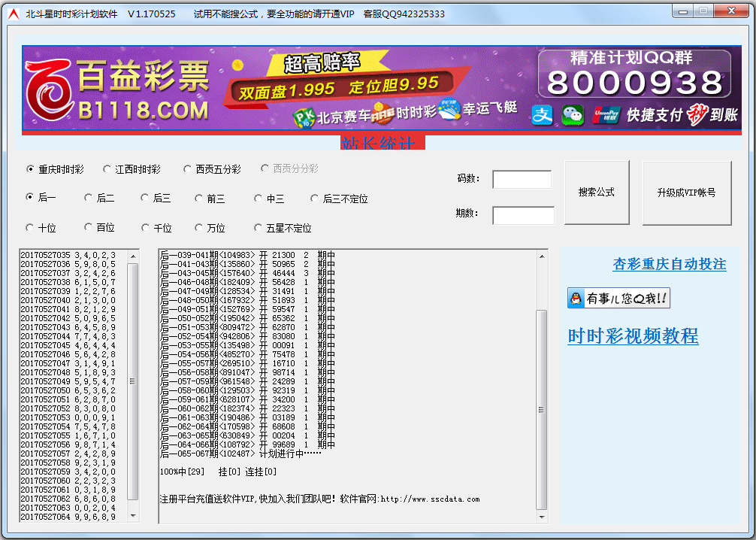Click the 100%中[29] statistics line
Image resolution: width=756 pixels, height=540 pixels.
[x=218, y=472]
